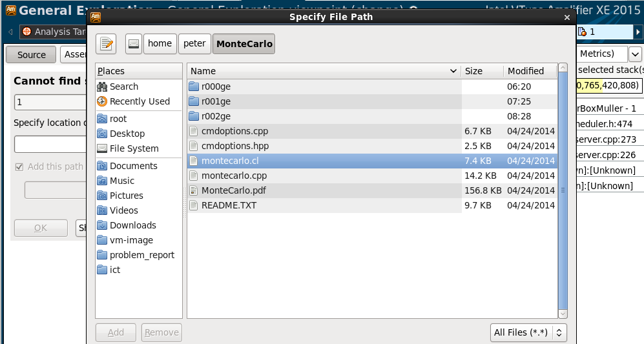Click the 156.8 KB size cell

(x=483, y=190)
